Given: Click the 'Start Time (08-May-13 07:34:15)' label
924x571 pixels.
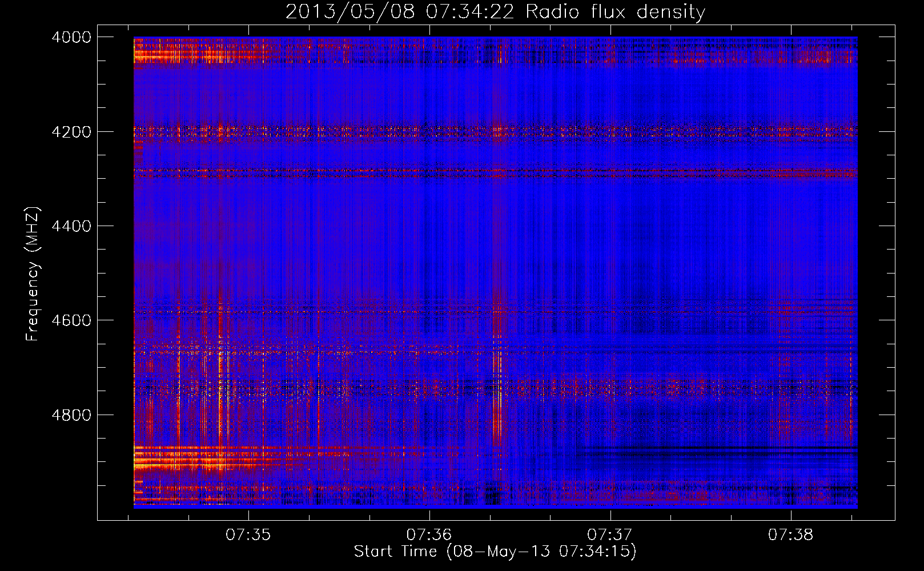Looking at the screenshot, I should (495, 552).
